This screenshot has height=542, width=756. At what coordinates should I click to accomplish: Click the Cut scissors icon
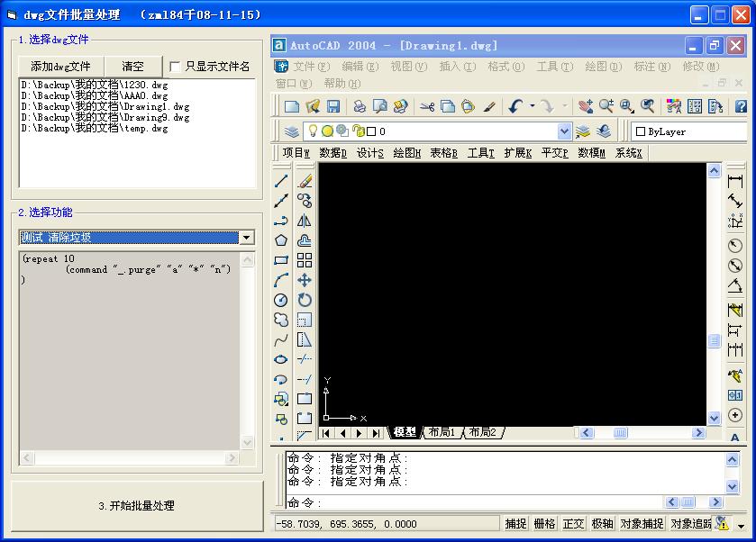tap(427, 106)
